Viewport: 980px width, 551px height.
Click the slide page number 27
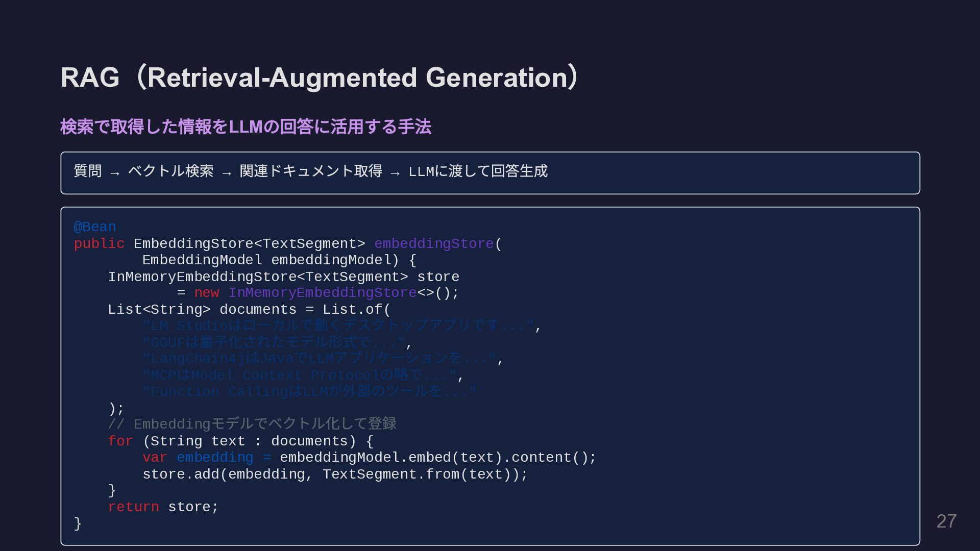click(x=946, y=521)
